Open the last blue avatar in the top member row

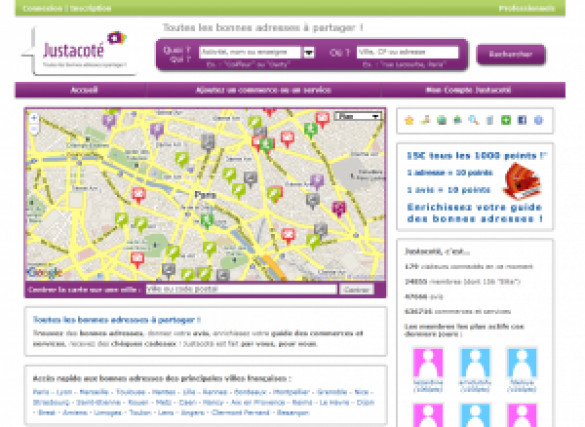[522, 363]
